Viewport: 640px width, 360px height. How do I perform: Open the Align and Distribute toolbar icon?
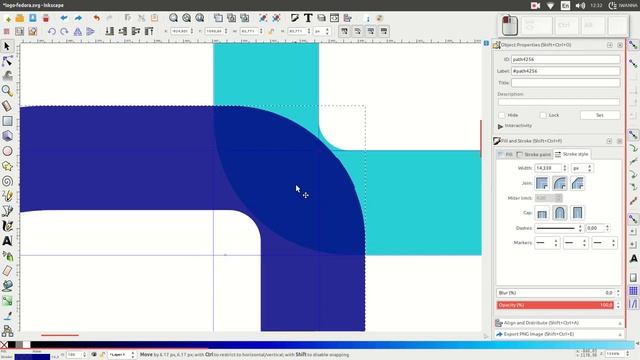click(347, 18)
